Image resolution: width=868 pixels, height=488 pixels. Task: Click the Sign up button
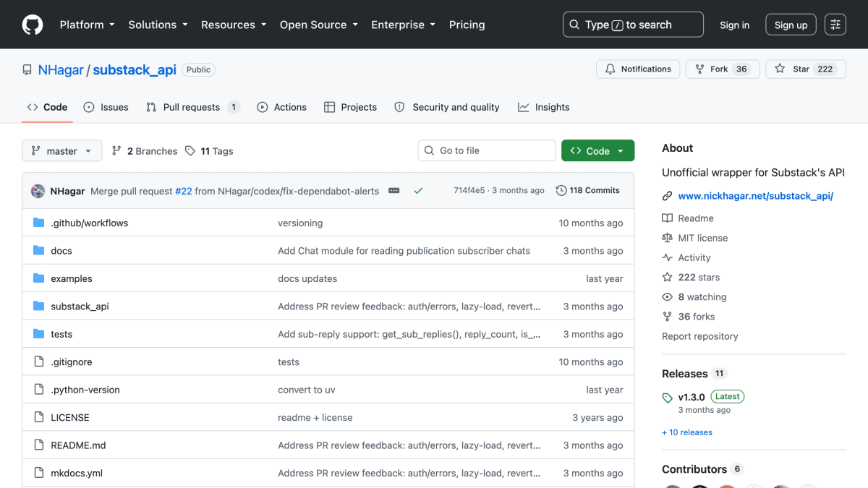click(791, 25)
